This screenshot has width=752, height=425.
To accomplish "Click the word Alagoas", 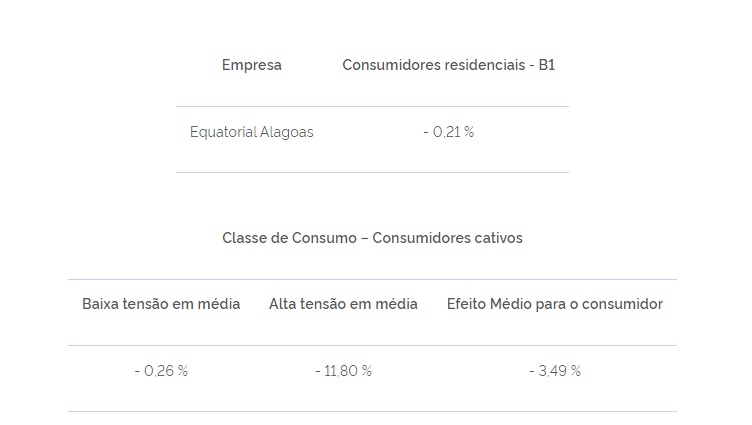I will tap(287, 132).
